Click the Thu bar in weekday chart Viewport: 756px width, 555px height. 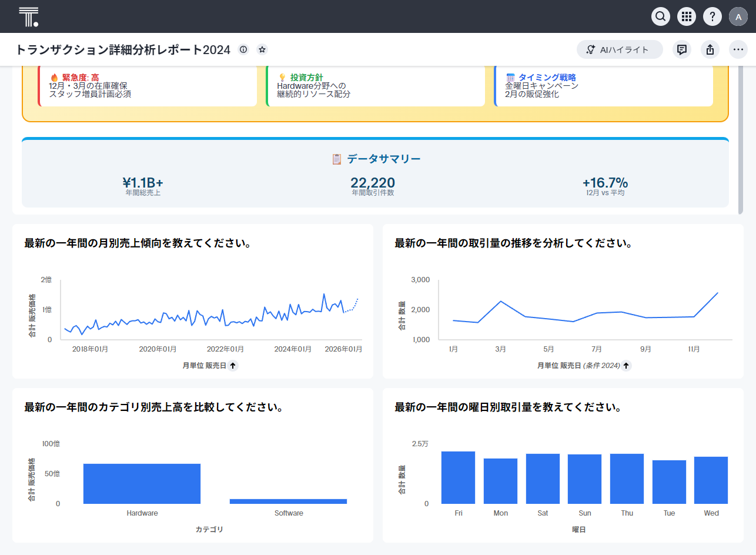627,479
